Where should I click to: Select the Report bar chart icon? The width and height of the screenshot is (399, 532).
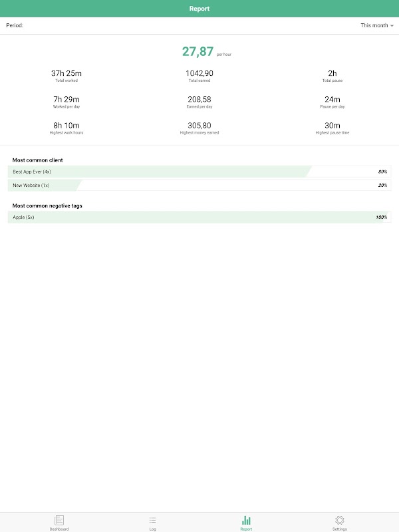click(246, 520)
